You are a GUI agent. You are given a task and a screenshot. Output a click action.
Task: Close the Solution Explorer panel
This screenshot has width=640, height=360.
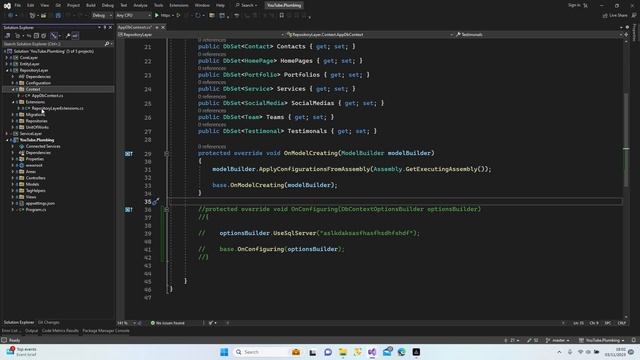click(x=110, y=27)
